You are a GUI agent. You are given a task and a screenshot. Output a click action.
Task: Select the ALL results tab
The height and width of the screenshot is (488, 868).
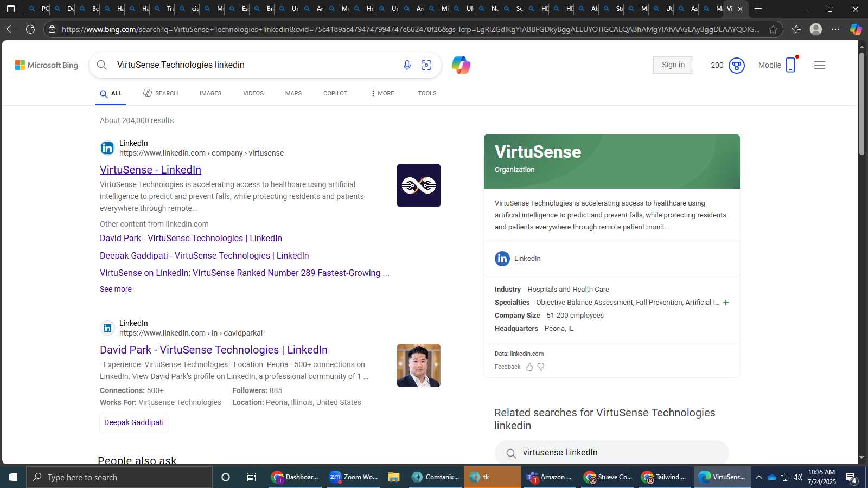click(x=111, y=93)
